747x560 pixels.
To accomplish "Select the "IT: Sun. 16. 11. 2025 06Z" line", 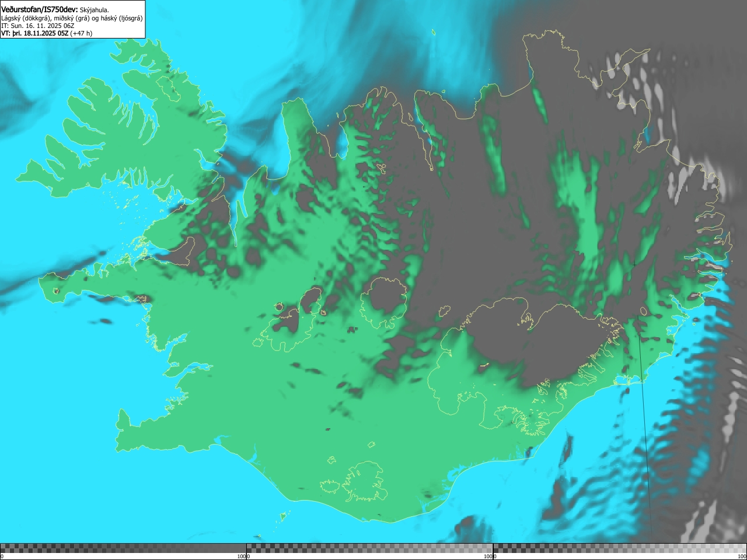I will pyautogui.click(x=38, y=26).
